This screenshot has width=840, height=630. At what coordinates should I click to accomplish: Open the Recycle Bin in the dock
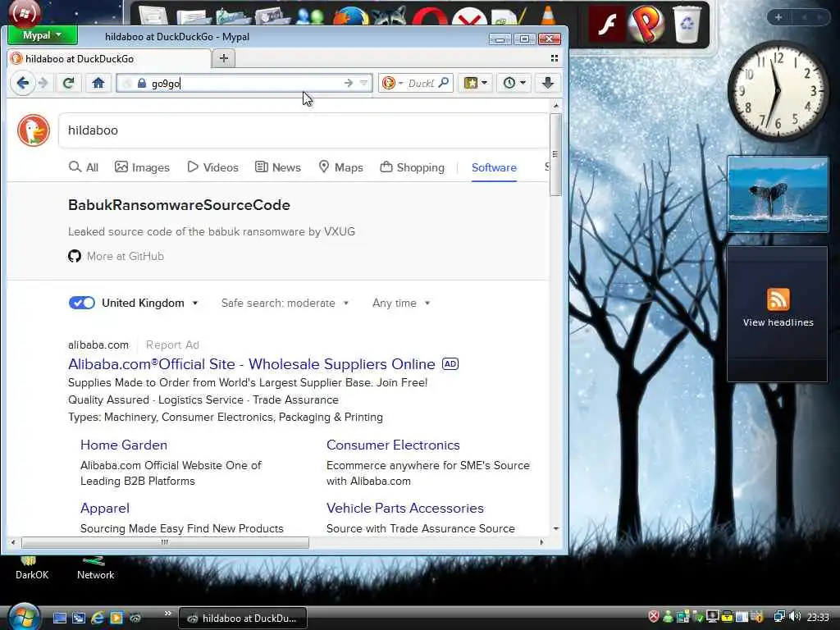click(x=687, y=24)
